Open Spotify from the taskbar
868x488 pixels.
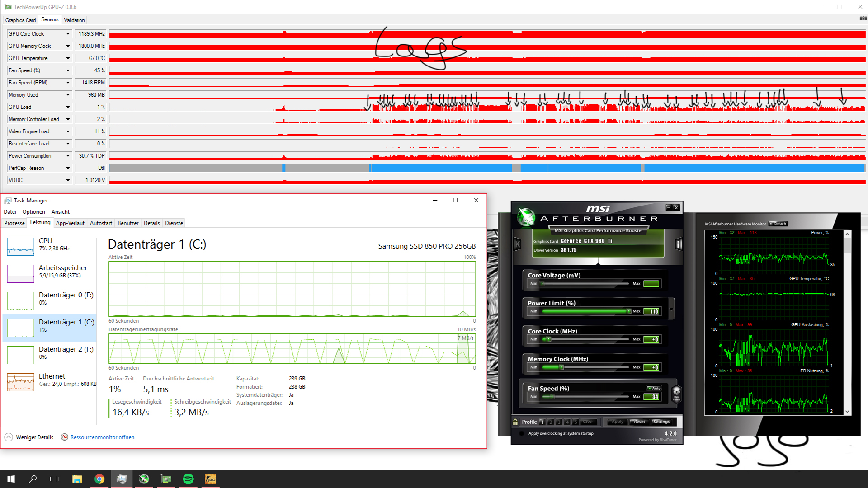tap(188, 479)
